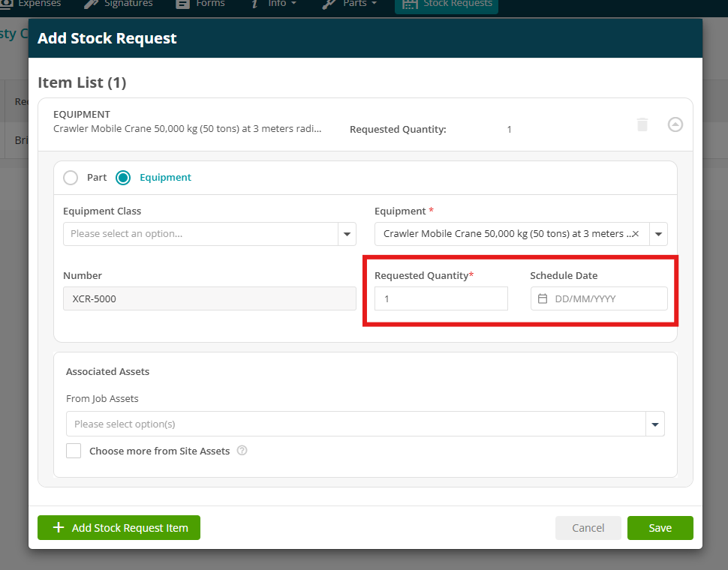Enable Choose more from Site Assets checkbox
This screenshot has height=570, width=728.
tap(74, 451)
